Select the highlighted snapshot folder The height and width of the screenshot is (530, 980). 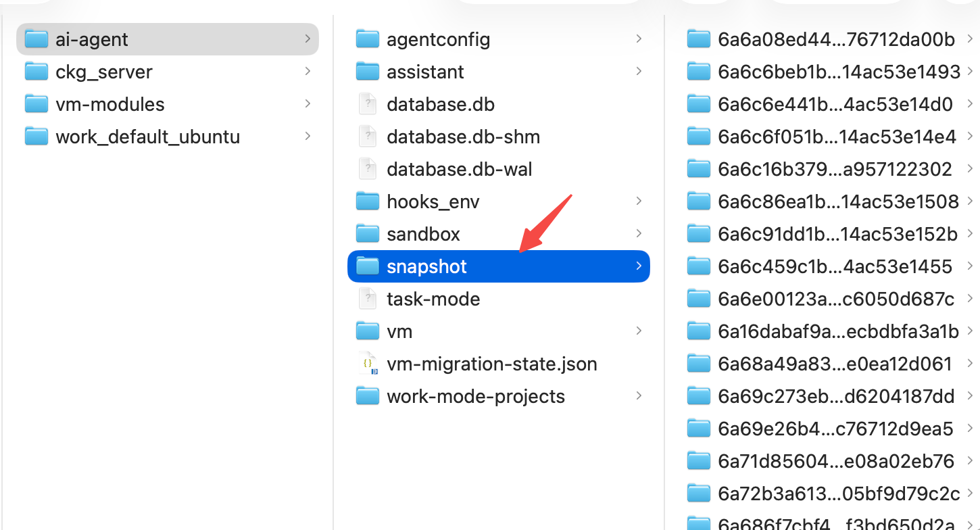click(x=499, y=266)
